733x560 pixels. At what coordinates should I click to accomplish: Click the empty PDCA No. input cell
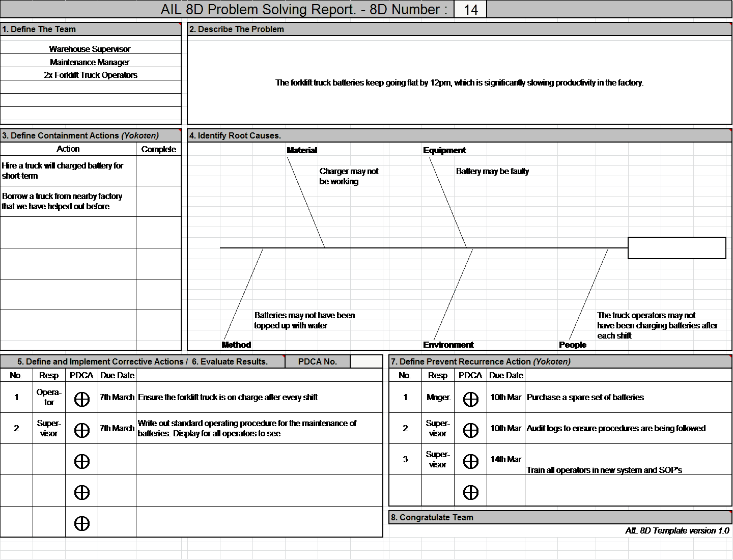(366, 361)
